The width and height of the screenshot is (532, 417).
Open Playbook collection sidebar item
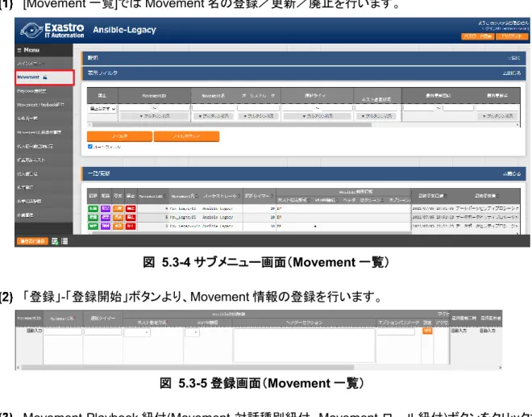tap(44, 91)
